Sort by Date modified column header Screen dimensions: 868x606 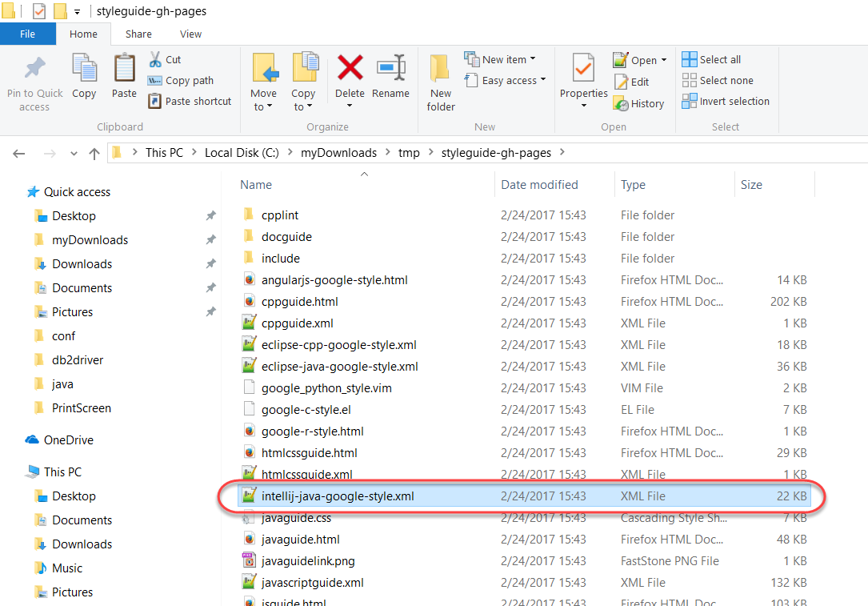[x=539, y=184]
